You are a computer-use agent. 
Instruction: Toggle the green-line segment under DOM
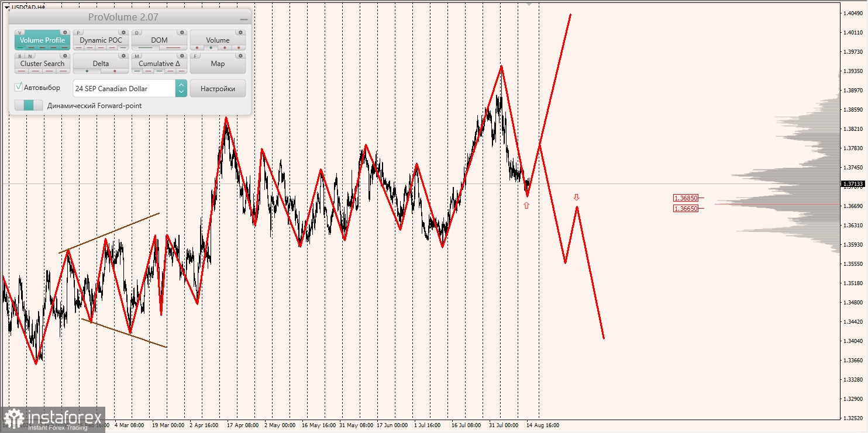(x=145, y=48)
